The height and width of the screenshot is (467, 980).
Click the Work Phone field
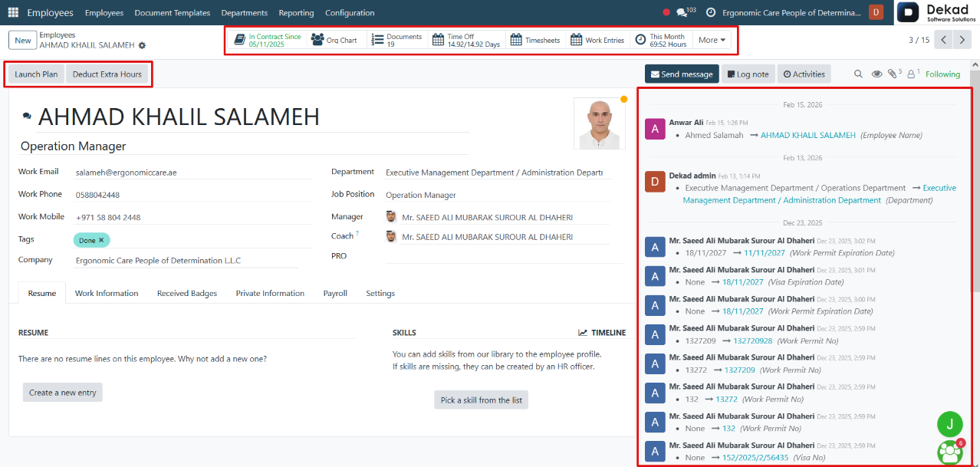pyautogui.click(x=193, y=195)
